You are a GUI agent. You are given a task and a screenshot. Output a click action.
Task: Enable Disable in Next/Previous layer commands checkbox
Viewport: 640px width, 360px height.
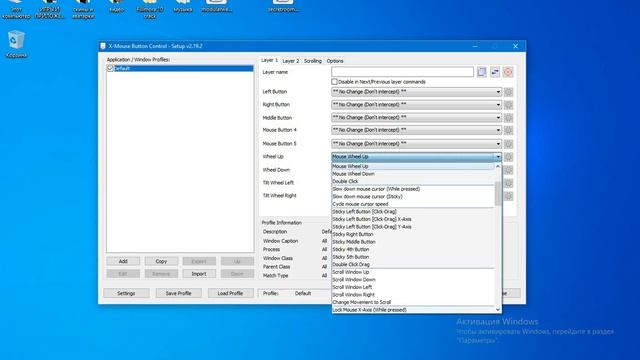tap(334, 82)
